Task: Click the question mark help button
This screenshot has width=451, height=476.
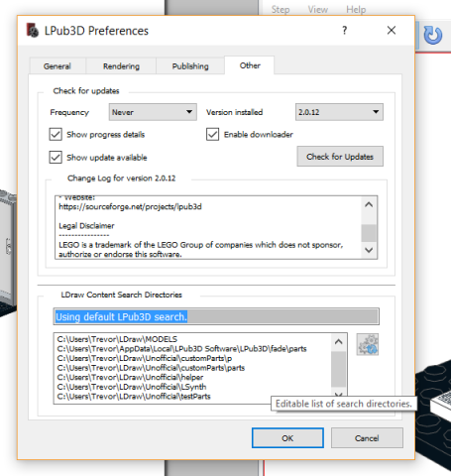Action: [345, 31]
